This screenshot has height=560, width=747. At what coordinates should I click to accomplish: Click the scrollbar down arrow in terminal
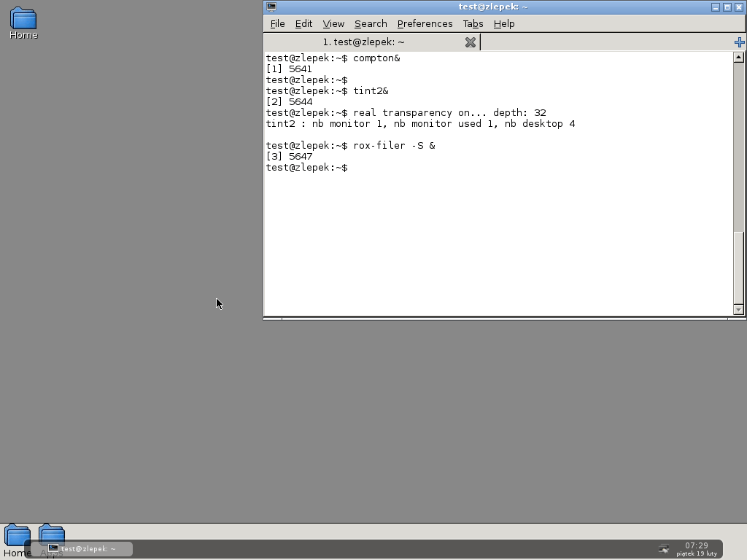click(738, 309)
